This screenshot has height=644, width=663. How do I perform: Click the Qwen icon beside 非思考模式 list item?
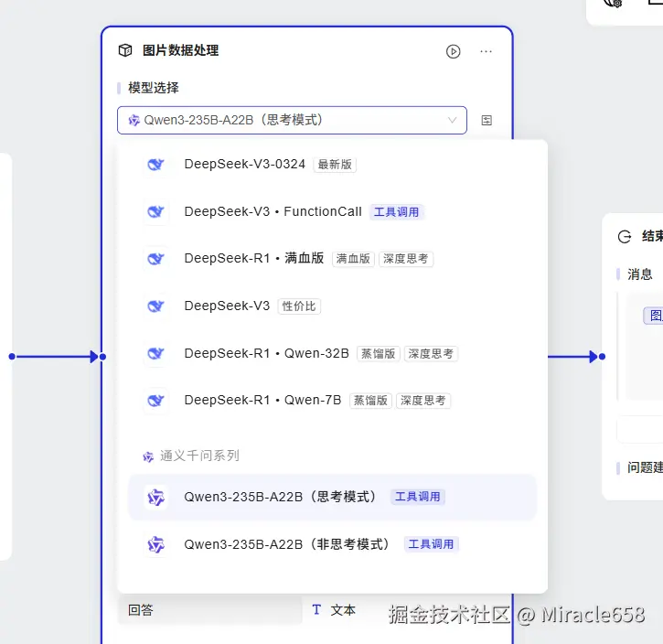pos(156,544)
